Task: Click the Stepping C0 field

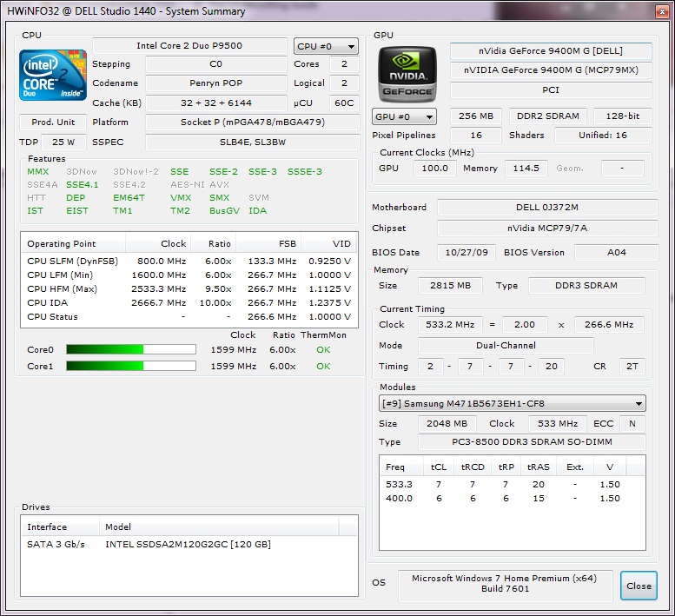Action: coord(216,63)
